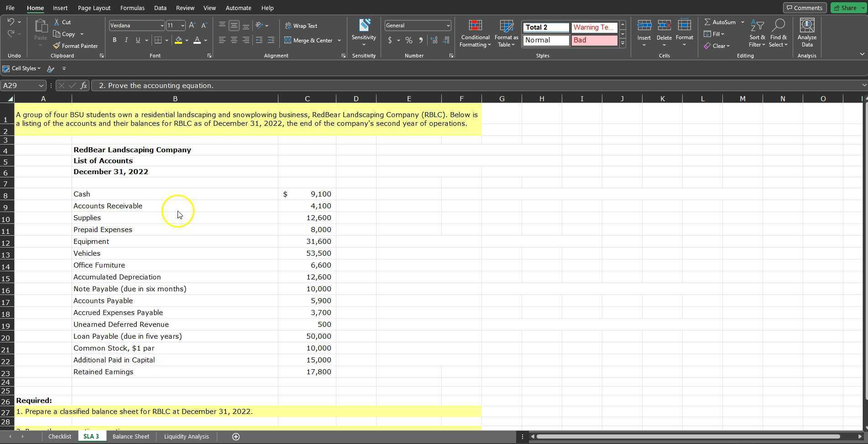Image resolution: width=868 pixels, height=444 pixels.
Task: Toggle Bold formatting
Action: pyautogui.click(x=114, y=40)
